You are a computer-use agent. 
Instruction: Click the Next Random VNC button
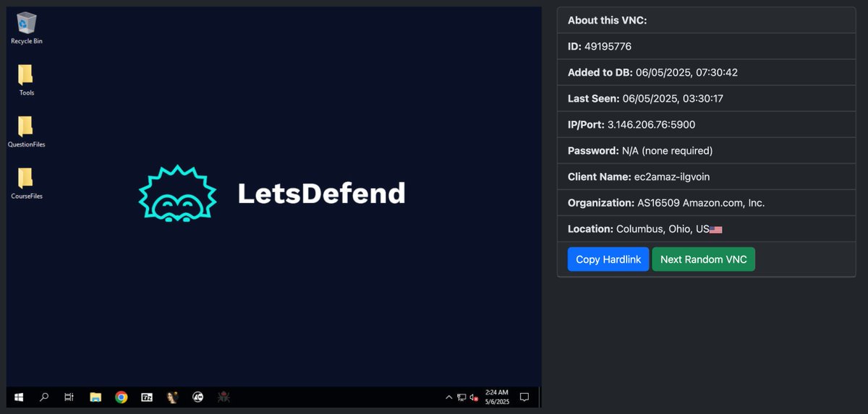pos(703,259)
